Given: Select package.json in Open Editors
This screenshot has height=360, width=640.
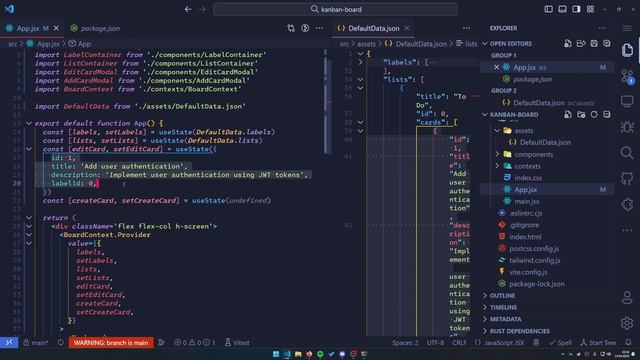Looking at the screenshot, I should pyautogui.click(x=532, y=79).
